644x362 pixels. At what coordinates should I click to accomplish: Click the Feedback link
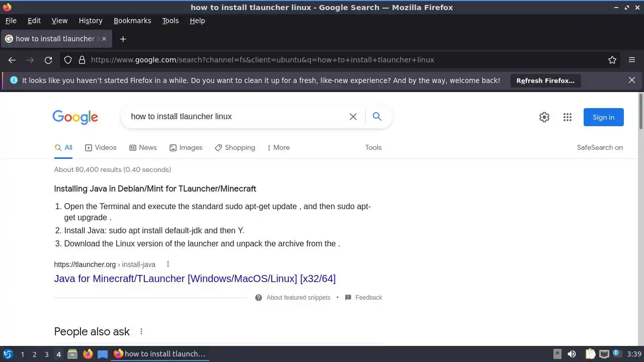[x=369, y=298]
